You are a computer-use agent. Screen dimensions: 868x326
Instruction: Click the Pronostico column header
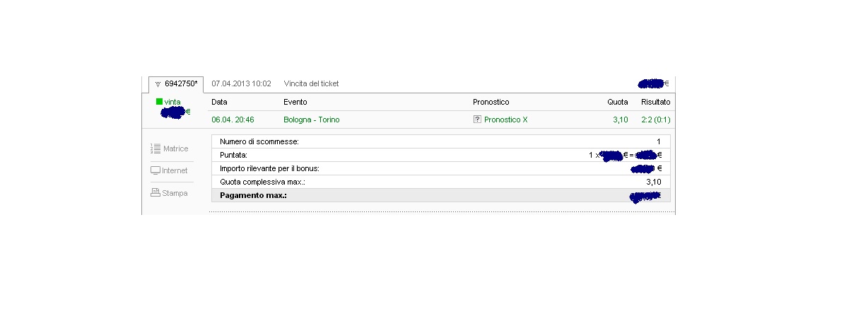(491, 102)
